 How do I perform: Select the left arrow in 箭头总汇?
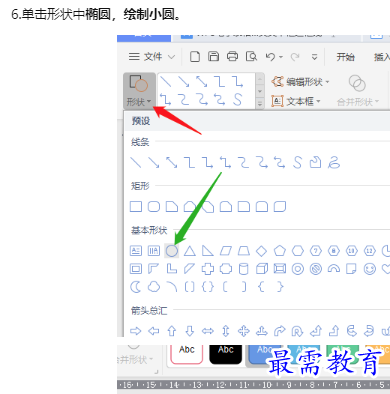[154, 331]
